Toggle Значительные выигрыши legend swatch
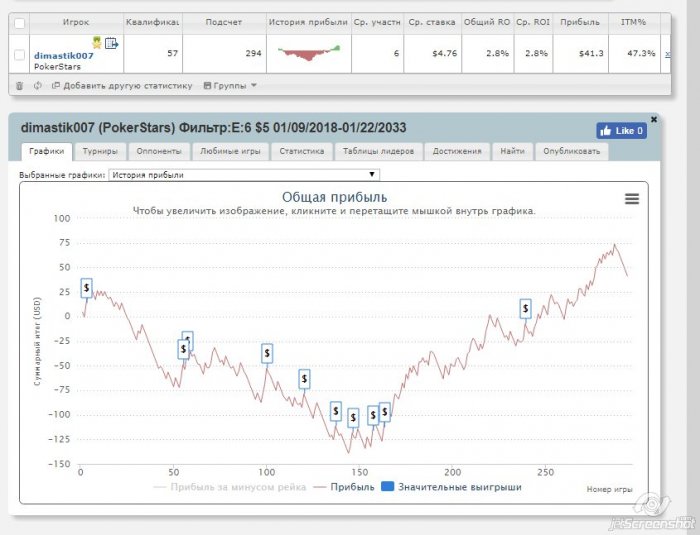 click(x=388, y=486)
